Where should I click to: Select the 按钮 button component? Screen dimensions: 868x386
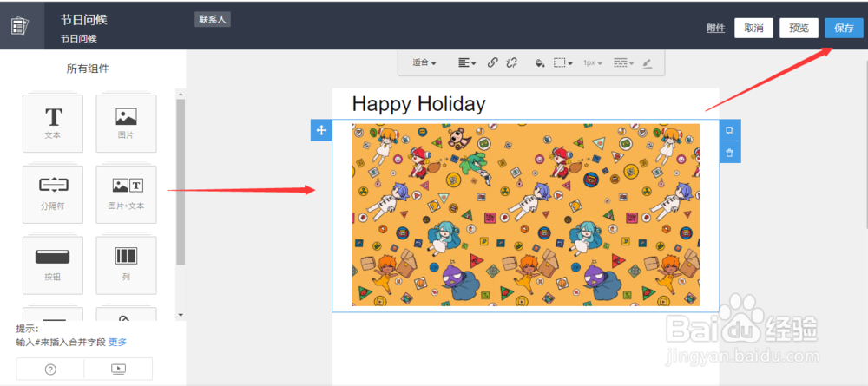coord(53,265)
